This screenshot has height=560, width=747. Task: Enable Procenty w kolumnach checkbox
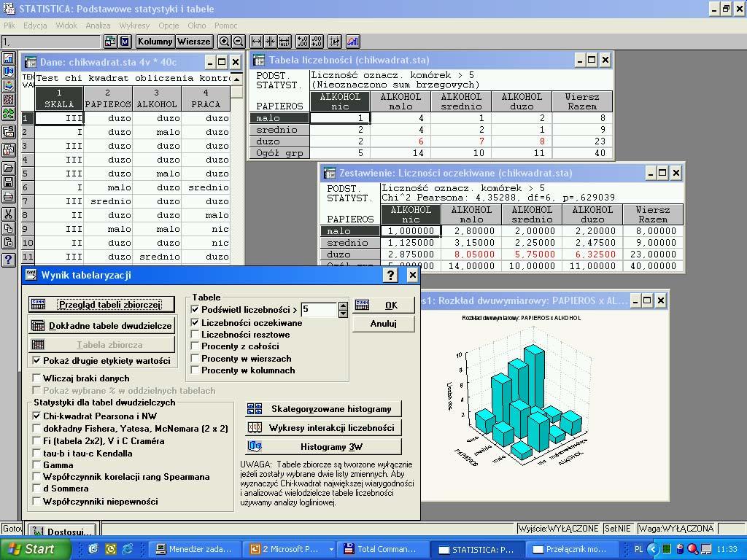coord(195,370)
